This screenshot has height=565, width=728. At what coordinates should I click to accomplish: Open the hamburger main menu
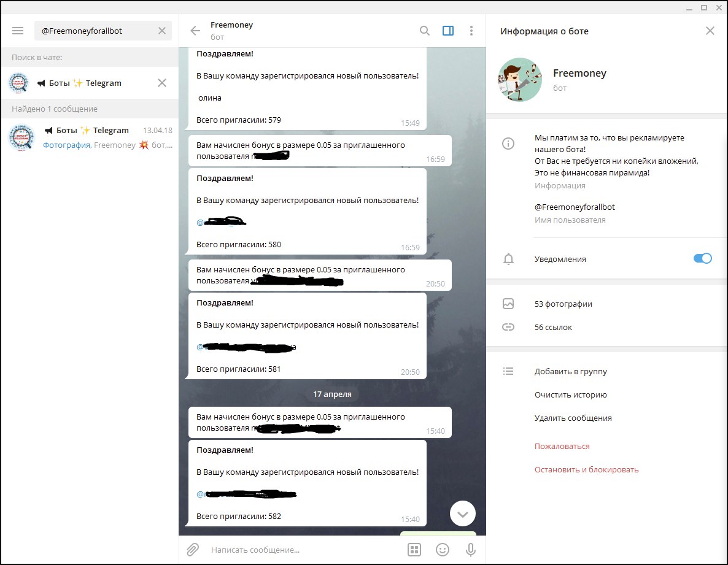(18, 31)
